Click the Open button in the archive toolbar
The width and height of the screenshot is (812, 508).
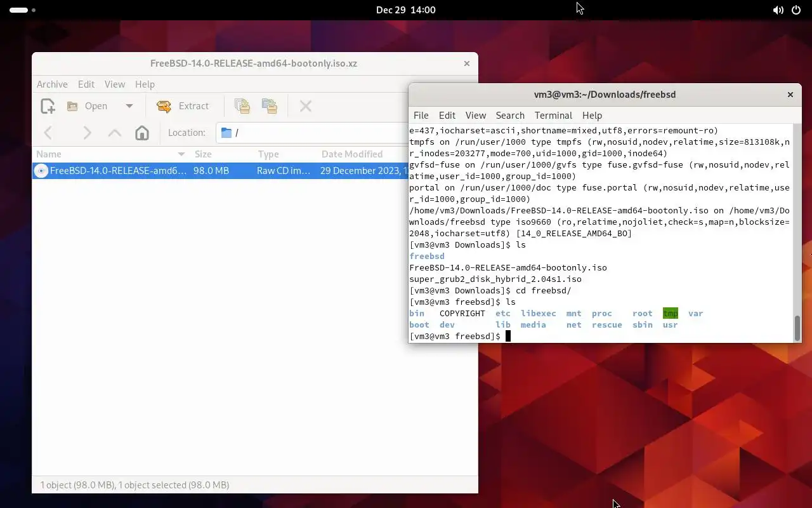click(88, 106)
